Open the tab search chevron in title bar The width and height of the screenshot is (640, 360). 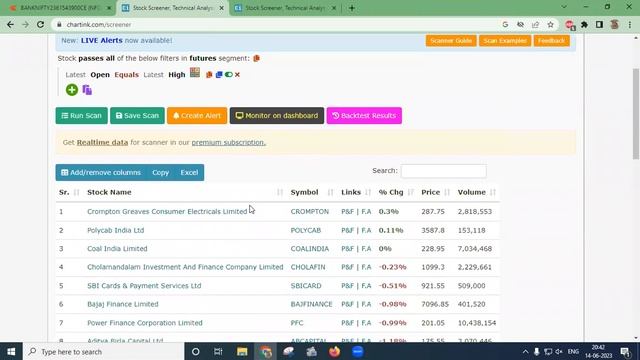564,7
